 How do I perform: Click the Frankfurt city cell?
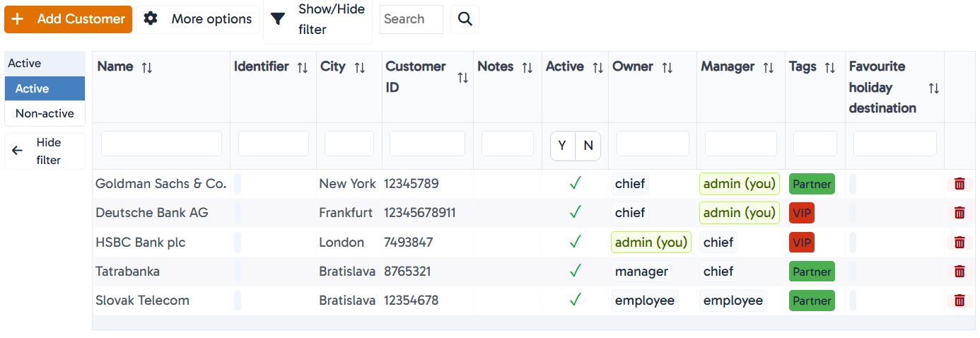[x=347, y=213]
